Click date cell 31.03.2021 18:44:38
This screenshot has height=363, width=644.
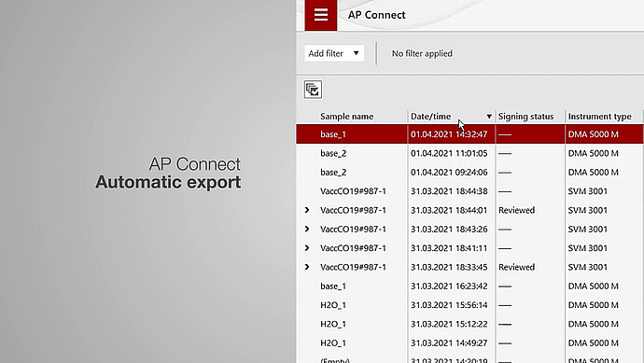pos(449,191)
